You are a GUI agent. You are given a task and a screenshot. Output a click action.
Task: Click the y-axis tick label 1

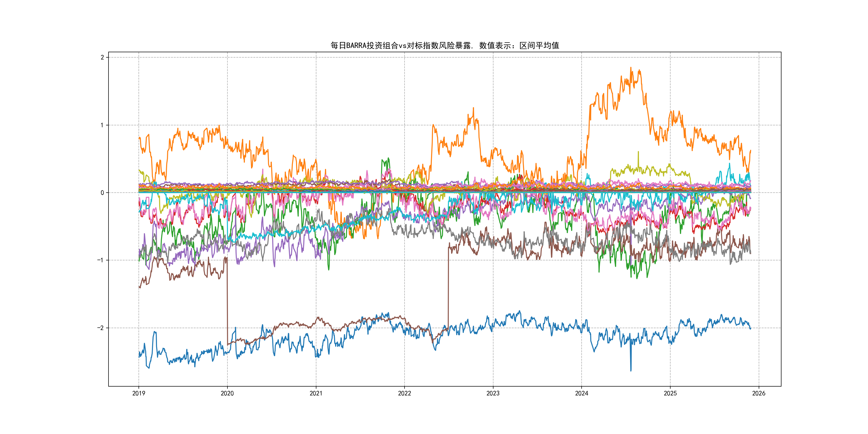[x=102, y=125]
